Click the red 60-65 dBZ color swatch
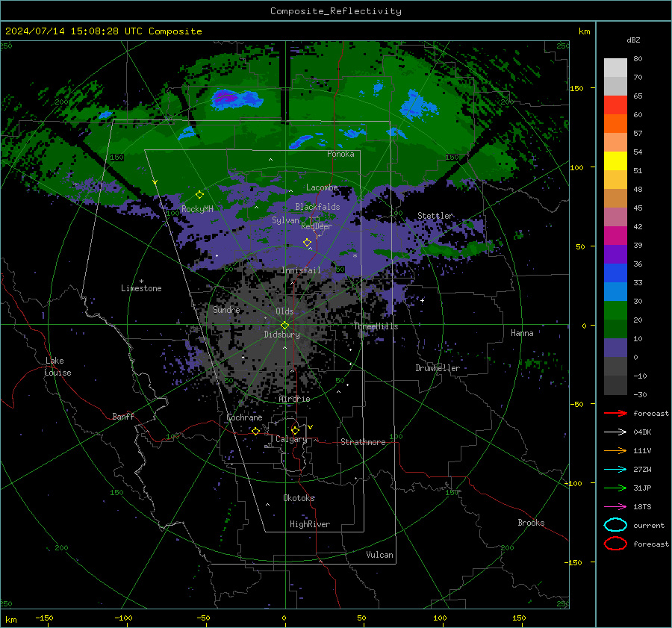Screen dimensions: 672x628 click(x=615, y=105)
